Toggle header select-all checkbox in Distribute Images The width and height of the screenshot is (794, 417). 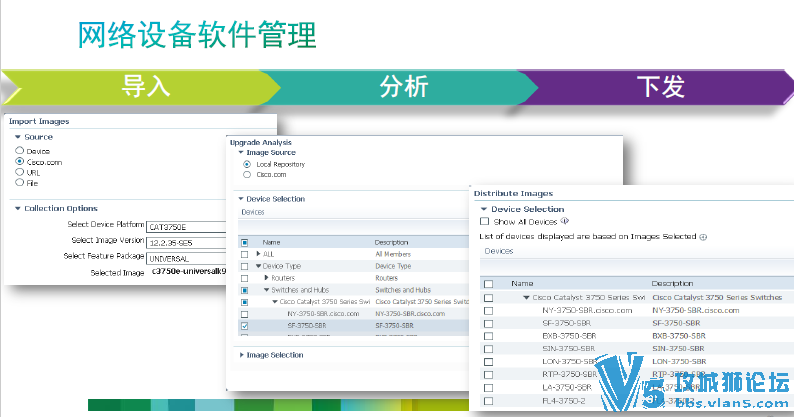pyautogui.click(x=488, y=284)
